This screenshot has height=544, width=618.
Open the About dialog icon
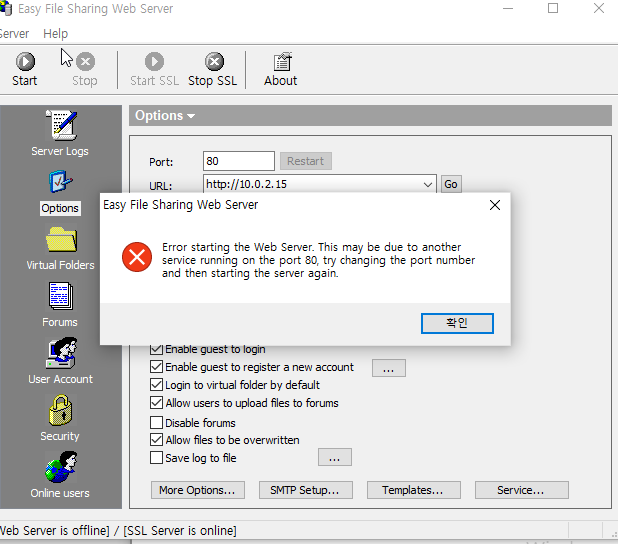pos(282,62)
